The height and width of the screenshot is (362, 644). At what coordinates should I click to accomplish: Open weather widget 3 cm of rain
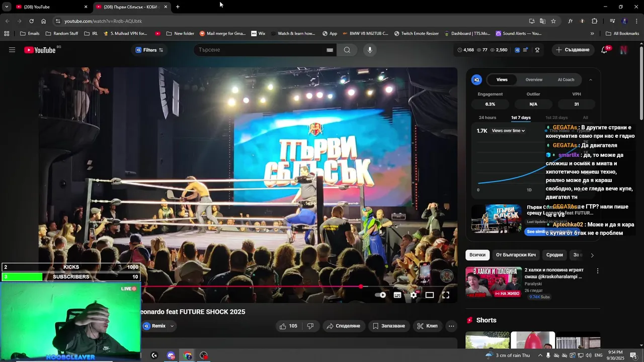[508, 355]
